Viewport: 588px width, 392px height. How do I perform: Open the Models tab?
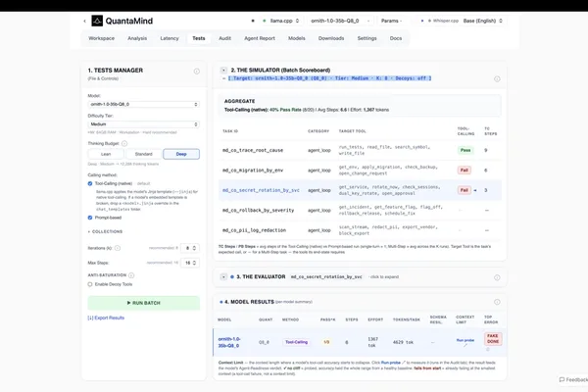[297, 38]
